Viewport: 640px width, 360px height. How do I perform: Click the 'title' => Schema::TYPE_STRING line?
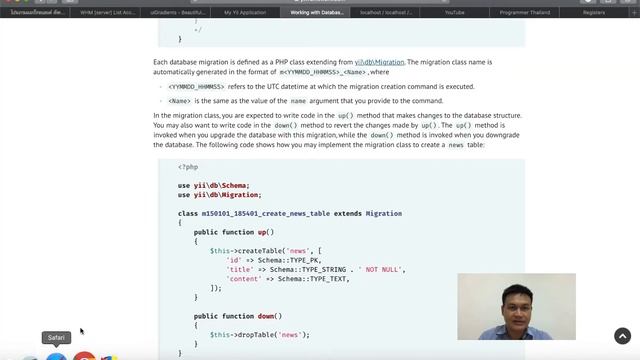point(316,269)
